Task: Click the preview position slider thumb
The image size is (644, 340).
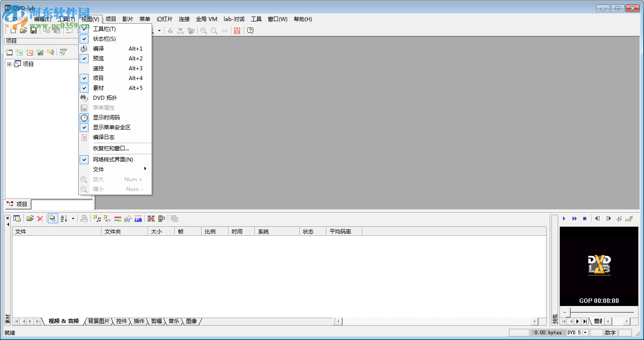Action: 569,312
